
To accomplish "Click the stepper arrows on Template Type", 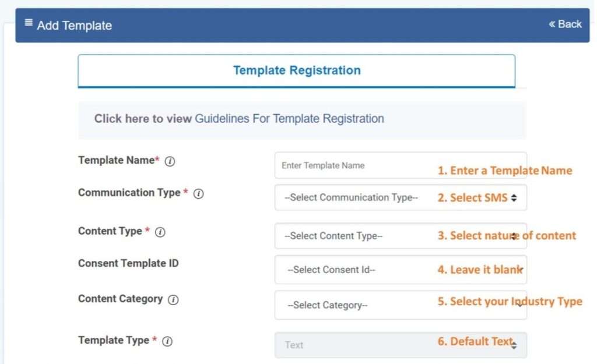I will (513, 344).
